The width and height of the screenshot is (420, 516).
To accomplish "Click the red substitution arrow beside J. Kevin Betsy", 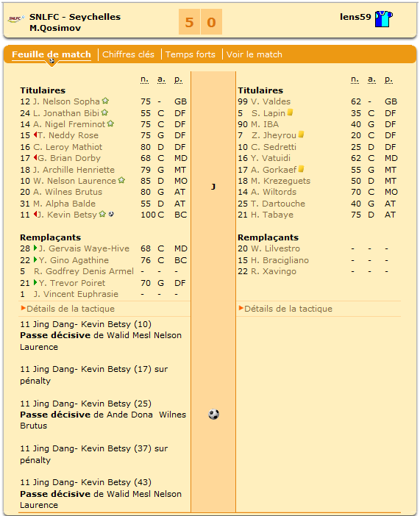I will (35, 214).
